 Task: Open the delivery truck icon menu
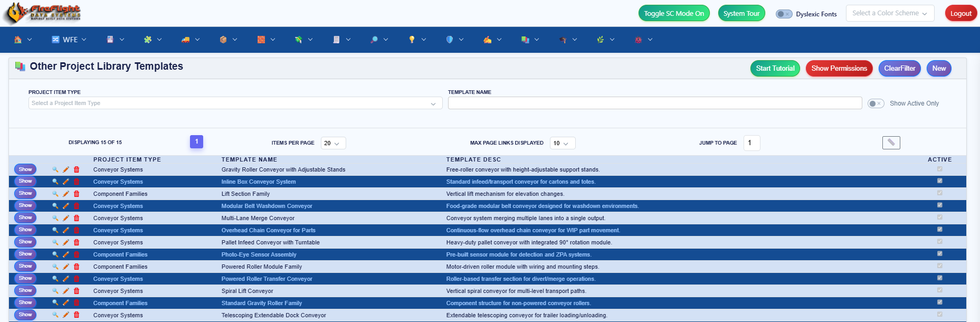191,40
